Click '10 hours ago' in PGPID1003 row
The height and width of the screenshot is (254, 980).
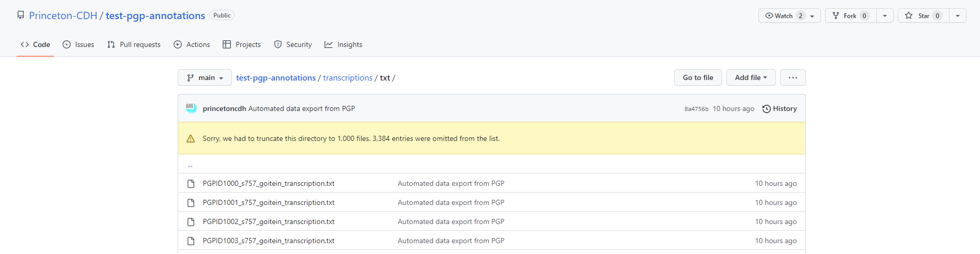click(x=776, y=241)
